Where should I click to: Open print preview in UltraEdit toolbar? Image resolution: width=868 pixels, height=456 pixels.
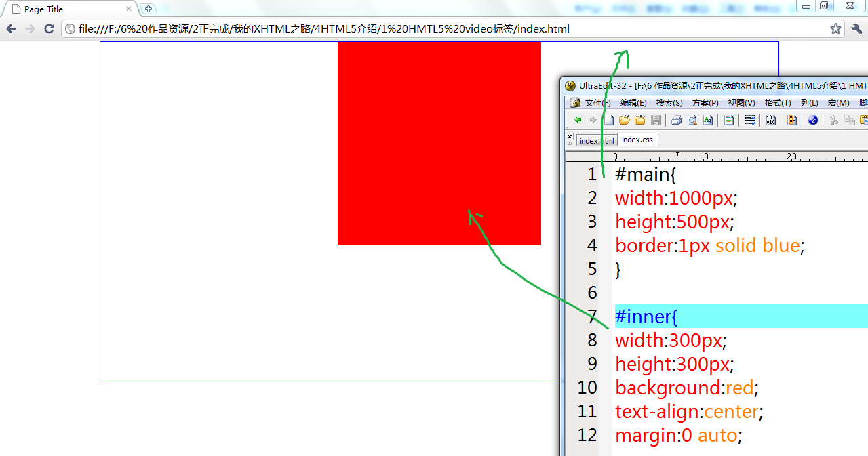692,120
